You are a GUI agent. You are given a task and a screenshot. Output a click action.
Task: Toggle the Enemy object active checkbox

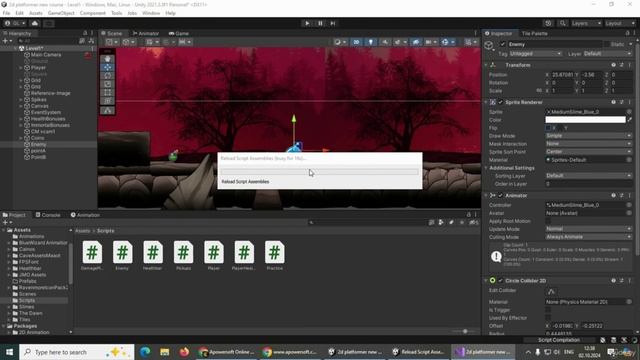click(502, 44)
